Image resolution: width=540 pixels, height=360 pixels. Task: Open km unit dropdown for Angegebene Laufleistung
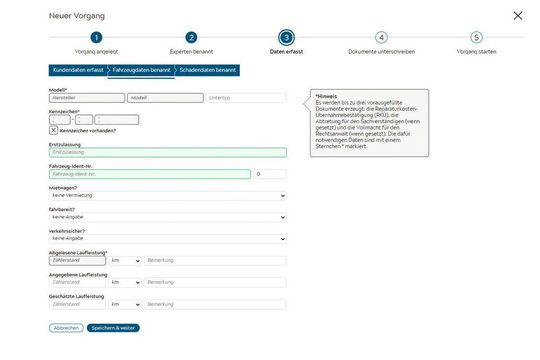pos(125,282)
